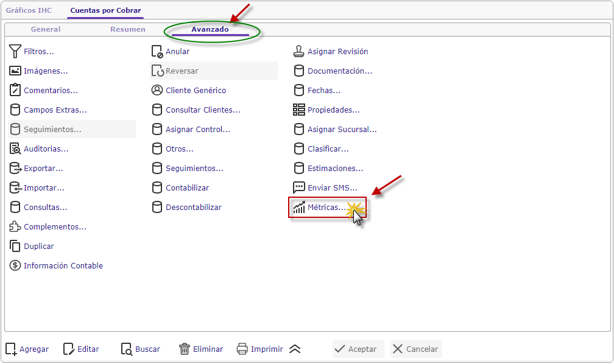The height and width of the screenshot is (364, 614).
Task: Click the Enviar SMS speech bubble icon
Action: (x=298, y=187)
